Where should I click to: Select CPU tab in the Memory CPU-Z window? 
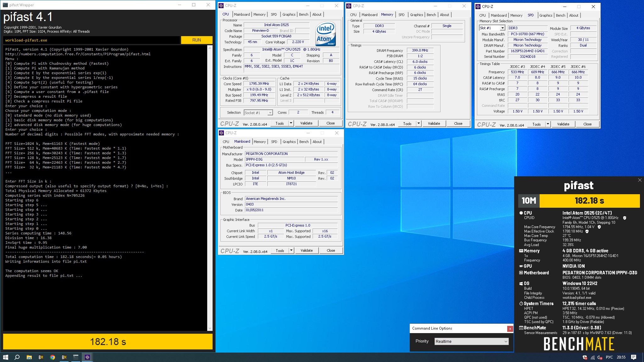pos(353,15)
